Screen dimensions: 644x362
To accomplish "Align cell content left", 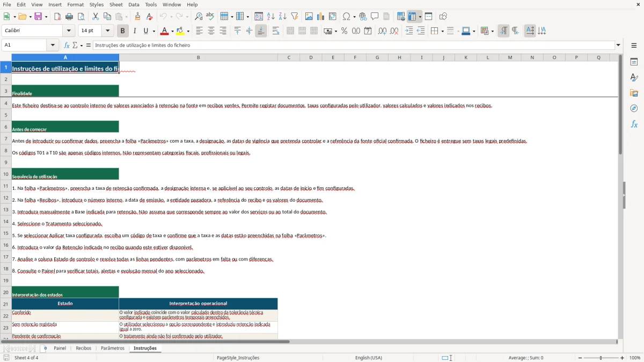I will tap(200, 31).
